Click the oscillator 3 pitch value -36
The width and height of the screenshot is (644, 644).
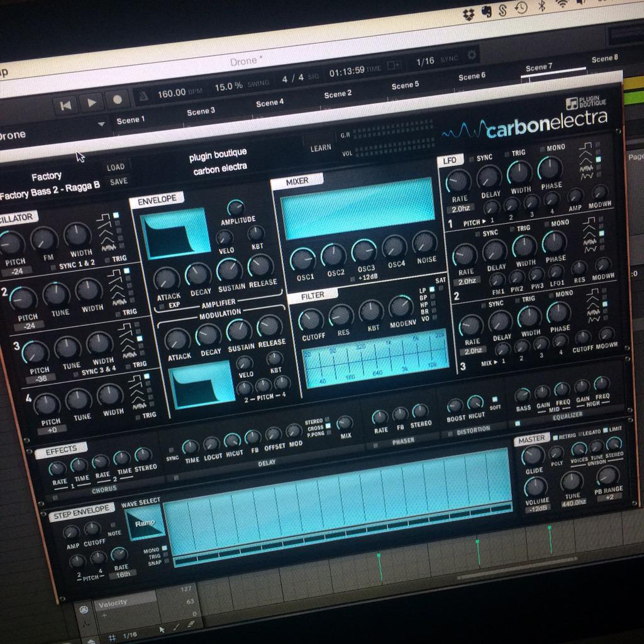click(x=40, y=378)
